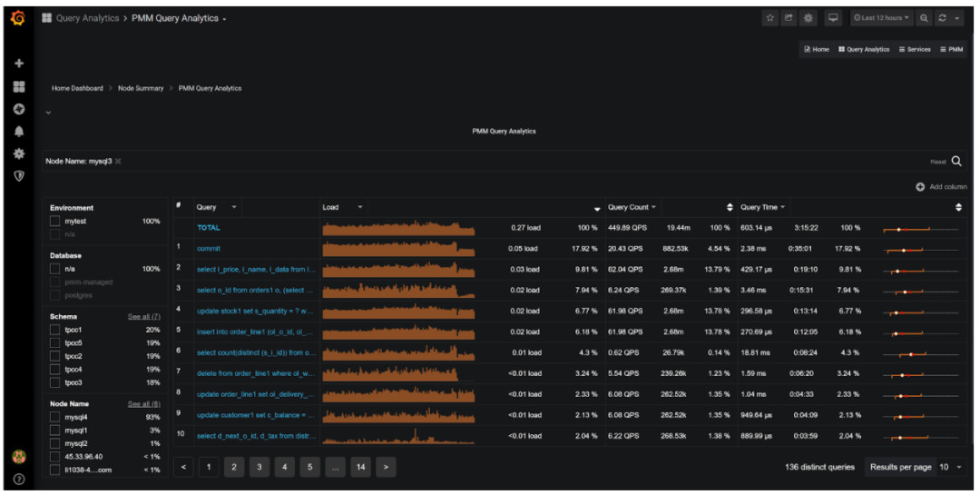Go to results page 2
The height and width of the screenshot is (495, 980).
coord(234,467)
